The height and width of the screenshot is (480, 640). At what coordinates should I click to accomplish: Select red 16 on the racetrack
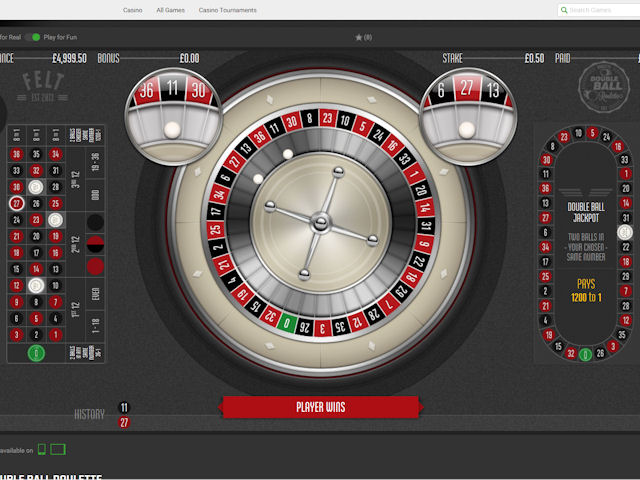[x=618, y=146]
